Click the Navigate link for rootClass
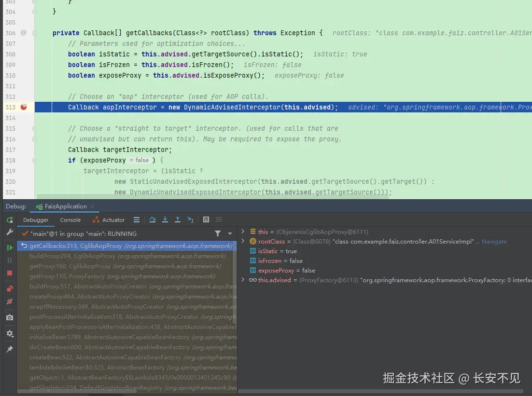532x396 pixels. (494, 241)
